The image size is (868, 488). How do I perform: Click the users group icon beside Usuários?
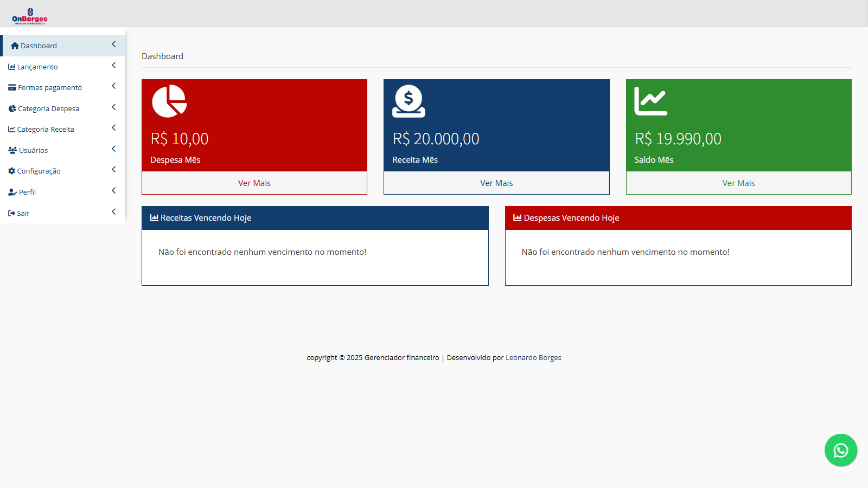pyautogui.click(x=12, y=151)
